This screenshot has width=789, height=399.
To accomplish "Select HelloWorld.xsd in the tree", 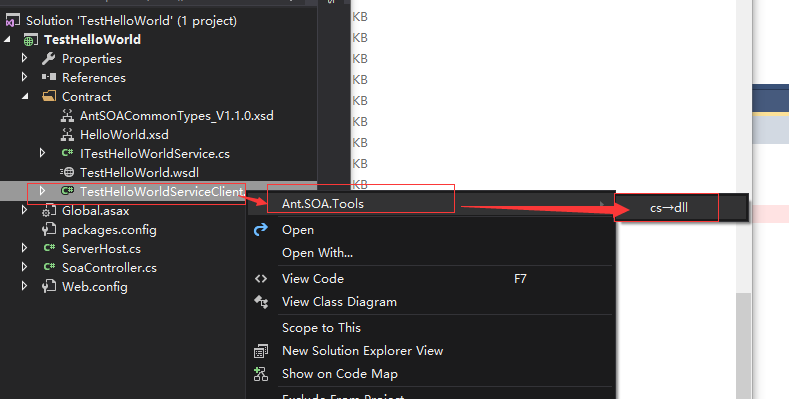I will click(x=124, y=135).
